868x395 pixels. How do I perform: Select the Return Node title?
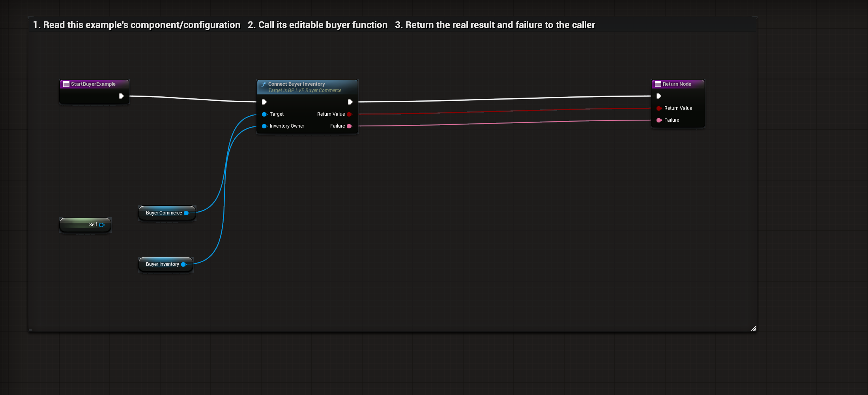(677, 84)
